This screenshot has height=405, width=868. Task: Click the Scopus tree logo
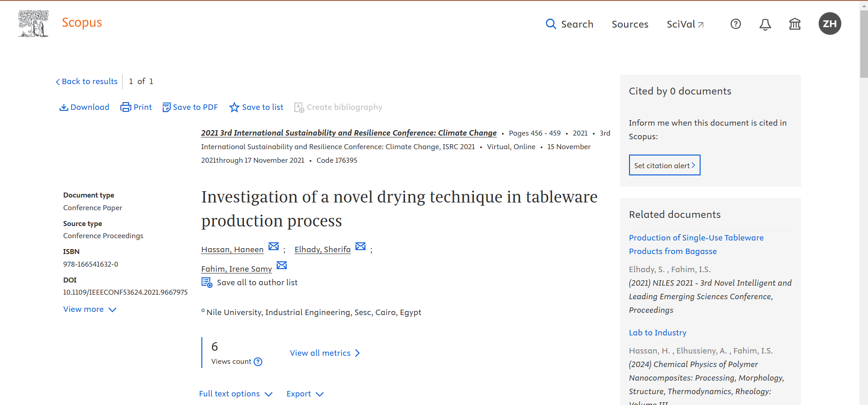[x=33, y=24]
